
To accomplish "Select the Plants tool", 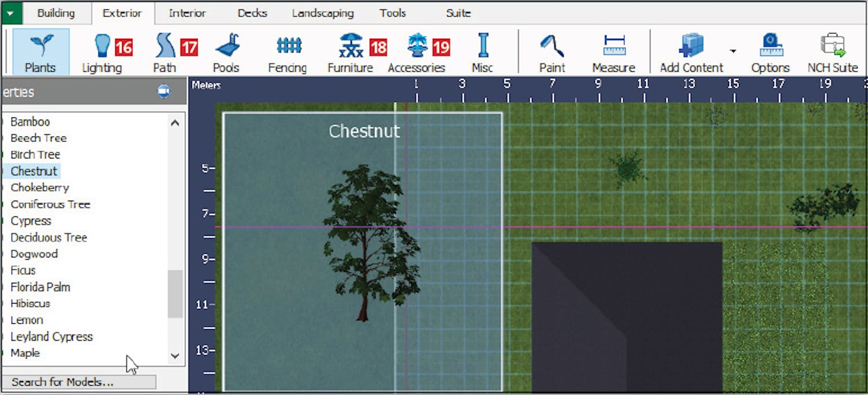I will coord(40,52).
